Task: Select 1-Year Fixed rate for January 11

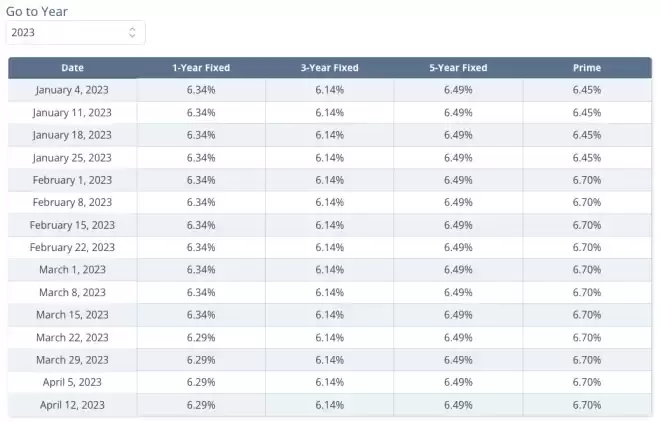Action: (201, 113)
